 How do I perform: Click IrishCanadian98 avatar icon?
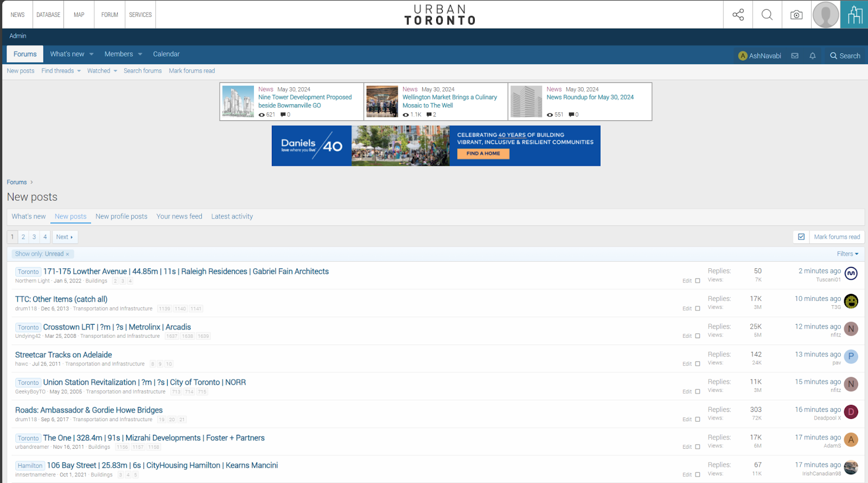click(x=851, y=467)
